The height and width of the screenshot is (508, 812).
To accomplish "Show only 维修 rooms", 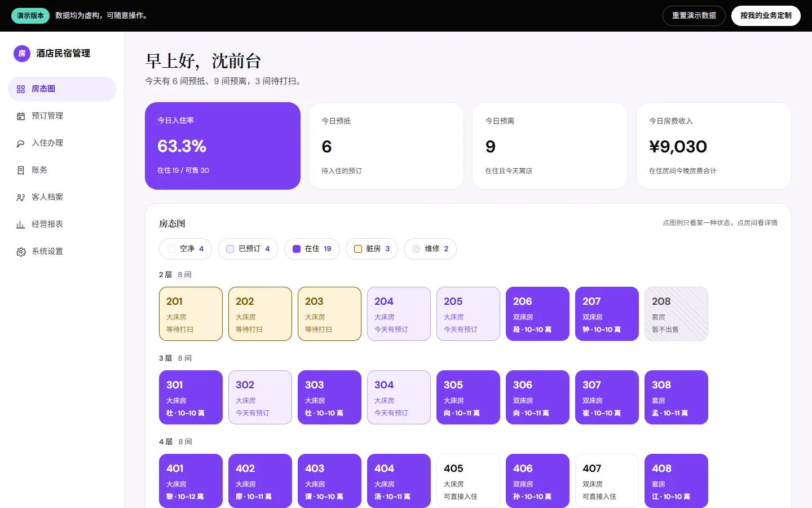I will click(430, 249).
